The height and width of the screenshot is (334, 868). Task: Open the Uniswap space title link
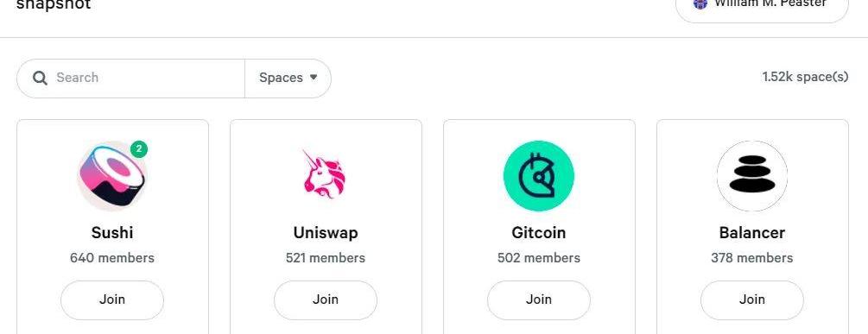click(x=326, y=233)
